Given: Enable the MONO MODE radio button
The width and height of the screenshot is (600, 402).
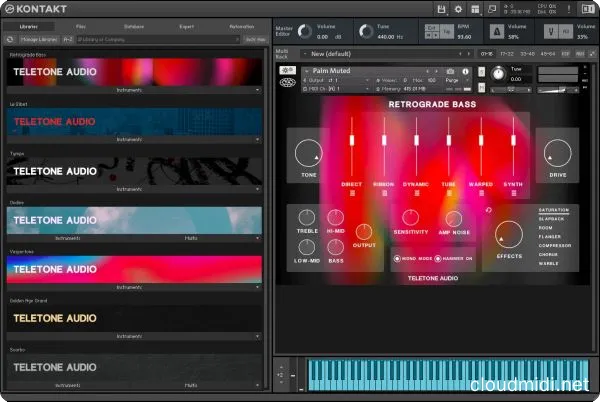Looking at the screenshot, I should 397,259.
